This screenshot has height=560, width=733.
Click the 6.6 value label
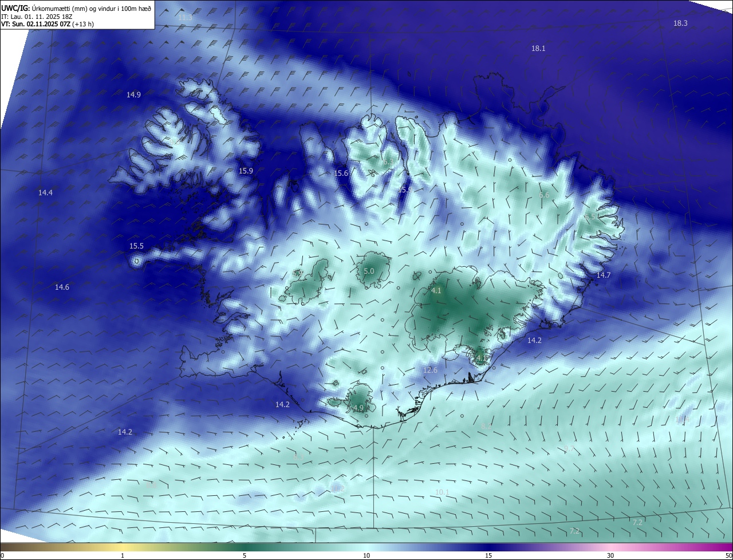click(544, 195)
